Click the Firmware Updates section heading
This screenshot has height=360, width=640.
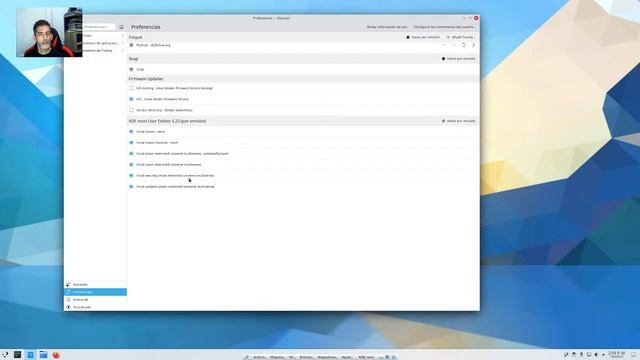(x=146, y=79)
